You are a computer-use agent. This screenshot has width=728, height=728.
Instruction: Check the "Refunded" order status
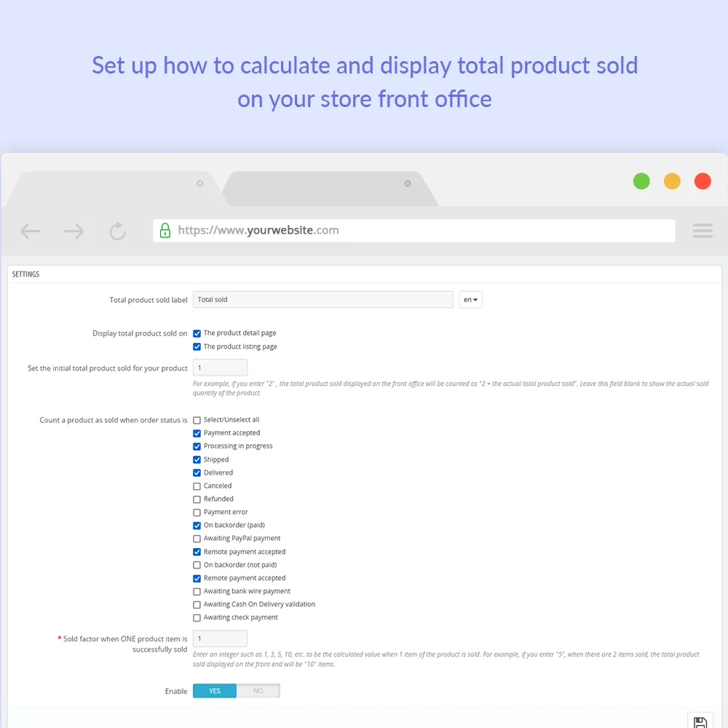197,499
